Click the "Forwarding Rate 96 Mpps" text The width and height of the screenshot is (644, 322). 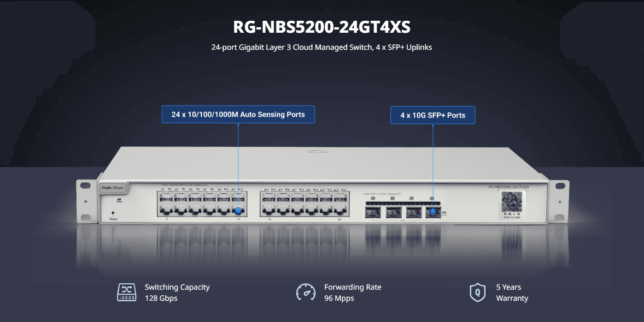[352, 292]
